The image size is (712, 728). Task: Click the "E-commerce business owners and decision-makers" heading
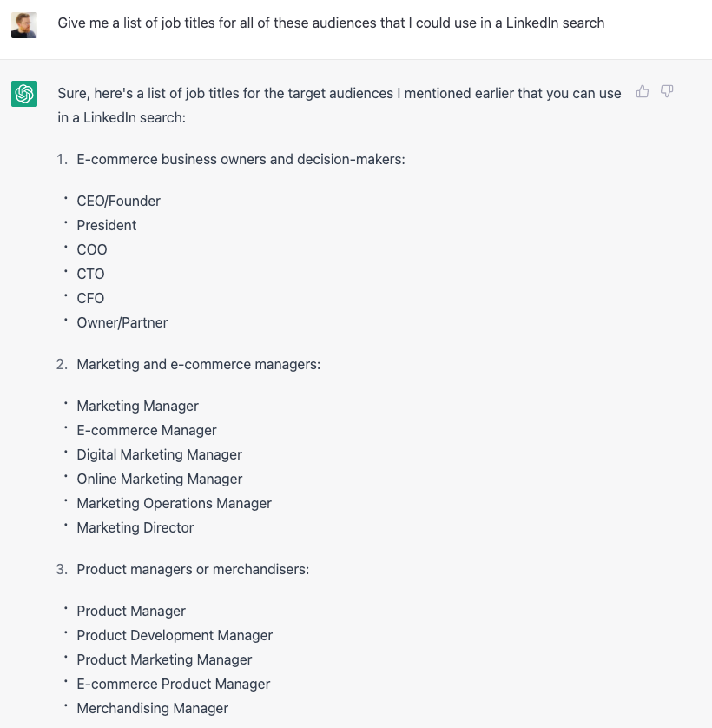tap(241, 159)
